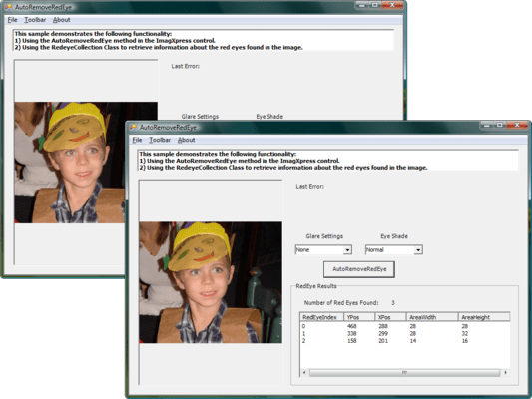Click the Number of Red Eyes Found label
532x399 pixels.
coord(341,302)
